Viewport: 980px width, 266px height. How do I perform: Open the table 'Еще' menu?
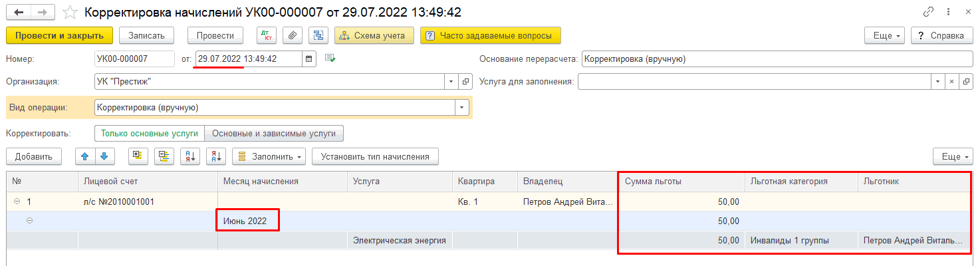click(953, 156)
